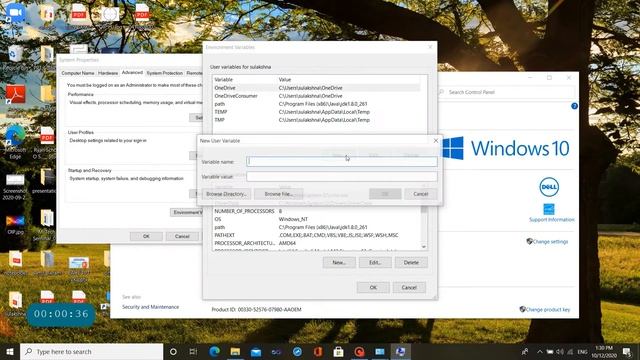Click the red circular recorder taskbar icon
640x360 pixels.
click(359, 351)
